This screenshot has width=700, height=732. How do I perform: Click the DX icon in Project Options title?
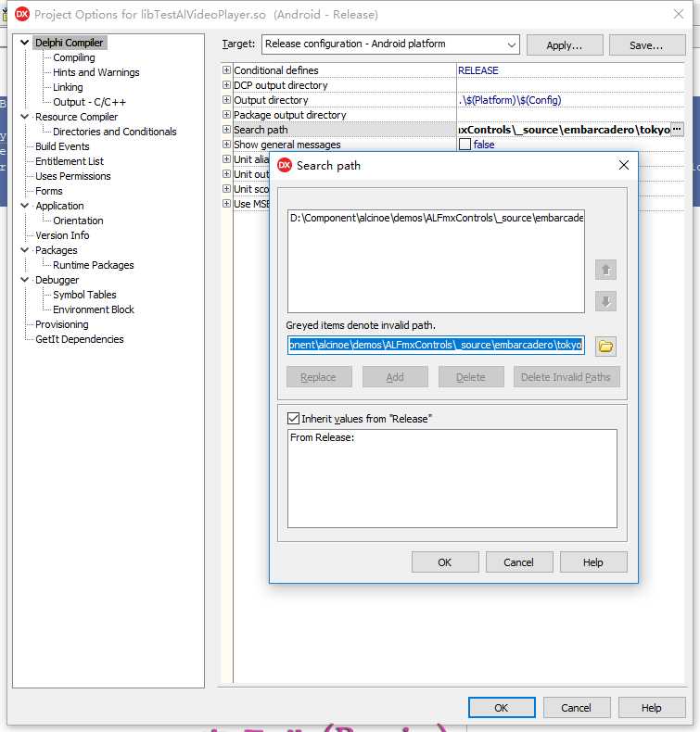[x=22, y=15]
